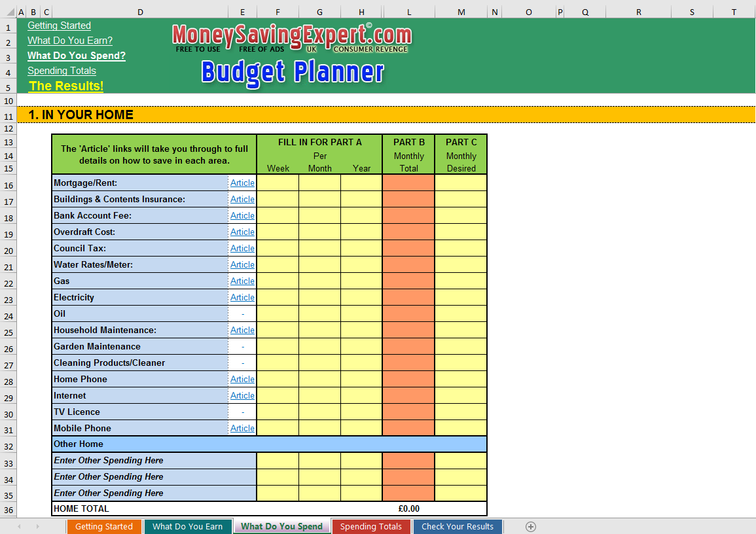Select the orange Getting Started sheet tab
Screen dimensions: 756x534
103,527
